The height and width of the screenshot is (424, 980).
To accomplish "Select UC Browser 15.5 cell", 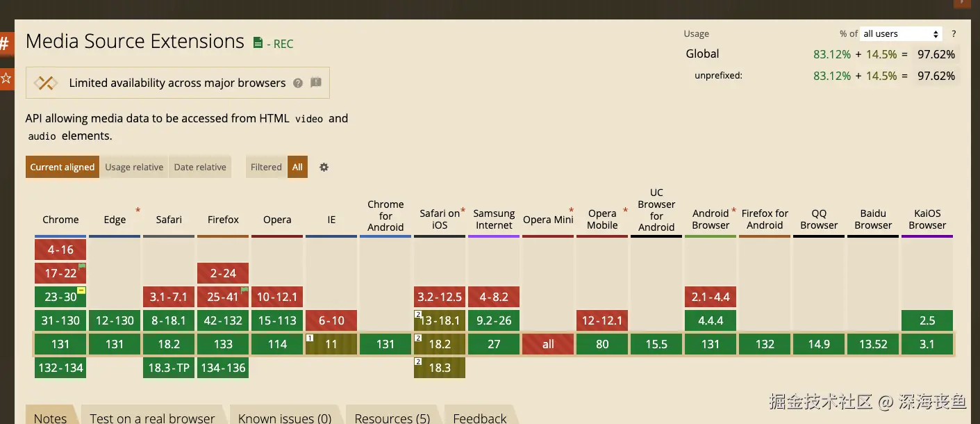I will pos(656,344).
